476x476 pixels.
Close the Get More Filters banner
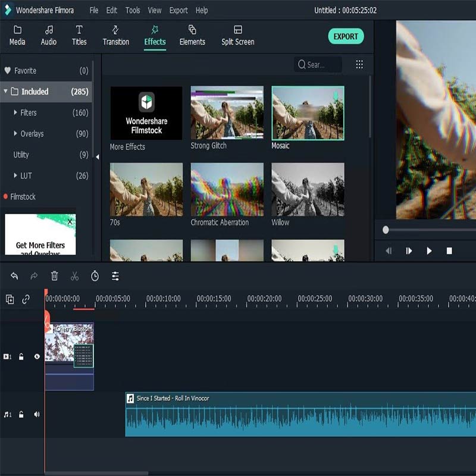pos(70,221)
